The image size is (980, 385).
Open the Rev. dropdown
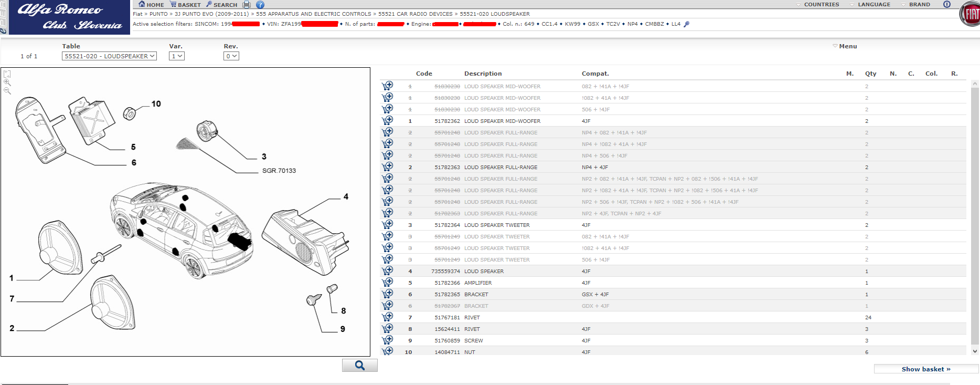[231, 56]
